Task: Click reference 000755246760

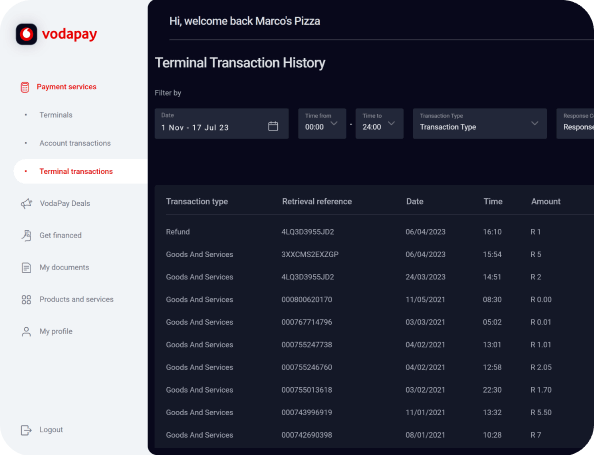Action: coord(307,367)
